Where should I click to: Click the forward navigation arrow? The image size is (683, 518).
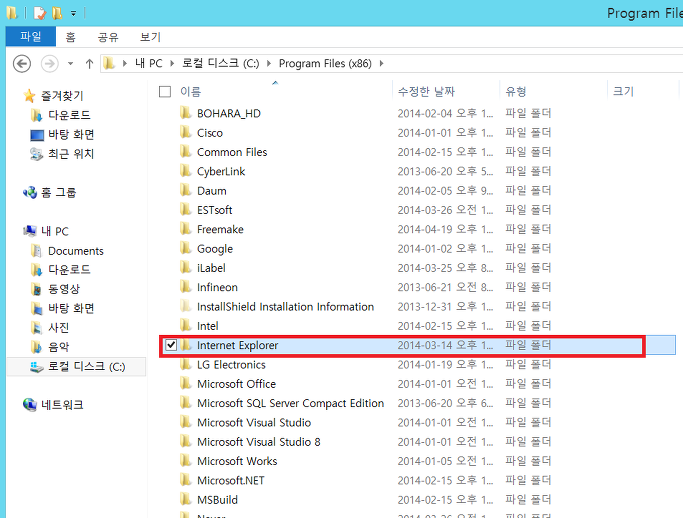point(49,64)
